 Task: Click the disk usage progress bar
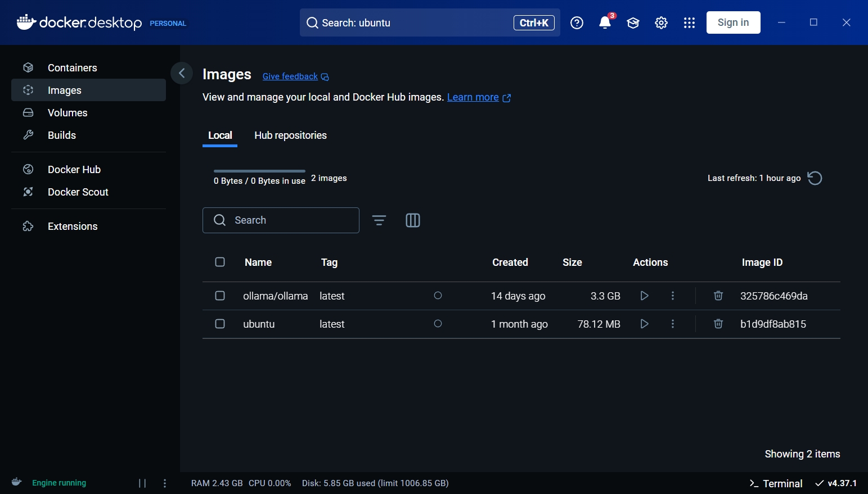(259, 171)
